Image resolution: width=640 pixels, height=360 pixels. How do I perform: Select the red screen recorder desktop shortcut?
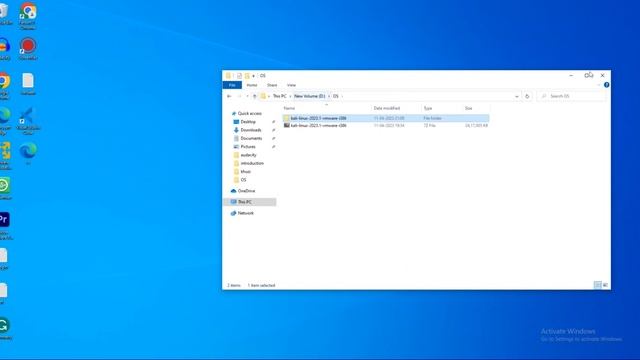click(28, 49)
